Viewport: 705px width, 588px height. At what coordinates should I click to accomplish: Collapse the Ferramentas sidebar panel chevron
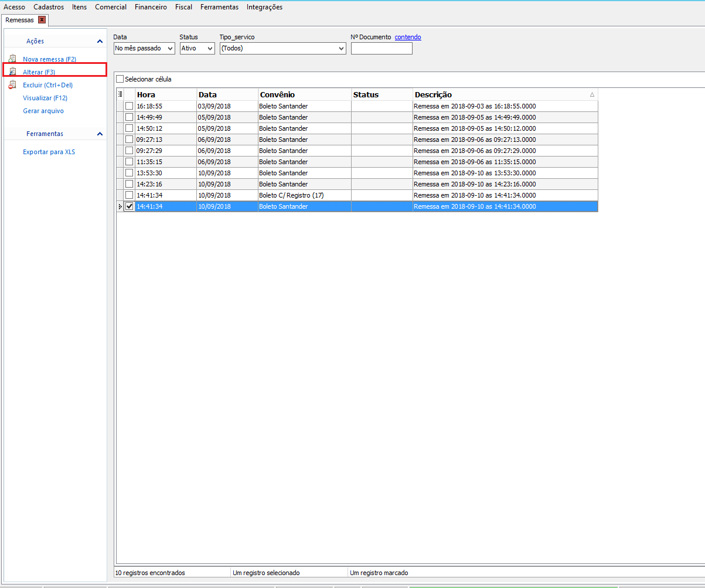tap(100, 134)
